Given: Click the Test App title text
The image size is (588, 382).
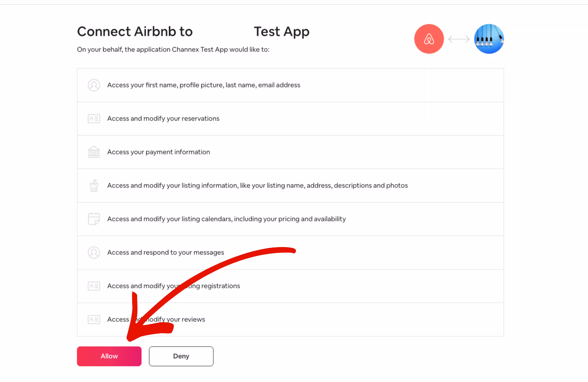Looking at the screenshot, I should coord(282,31).
